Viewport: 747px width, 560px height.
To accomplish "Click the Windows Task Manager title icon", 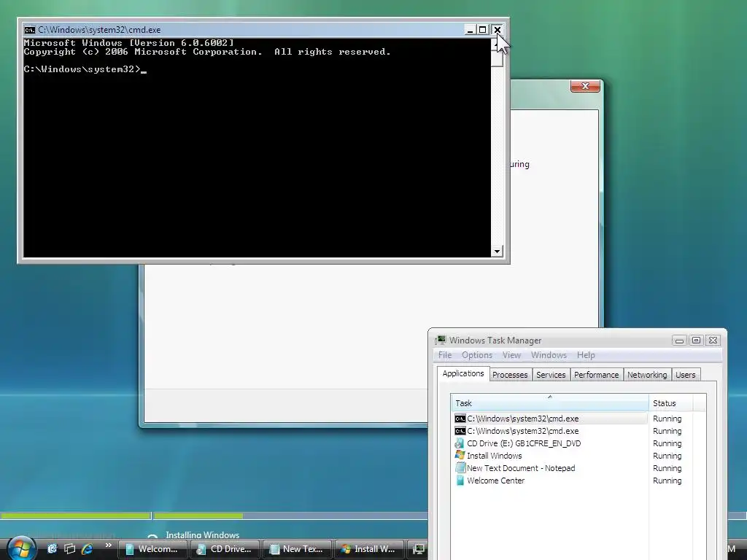I will 441,340.
